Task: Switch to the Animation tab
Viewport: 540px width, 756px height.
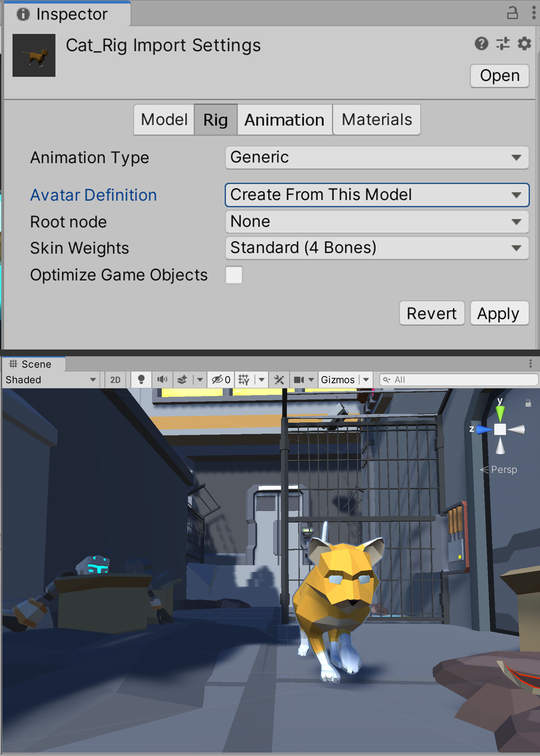Action: pos(284,120)
